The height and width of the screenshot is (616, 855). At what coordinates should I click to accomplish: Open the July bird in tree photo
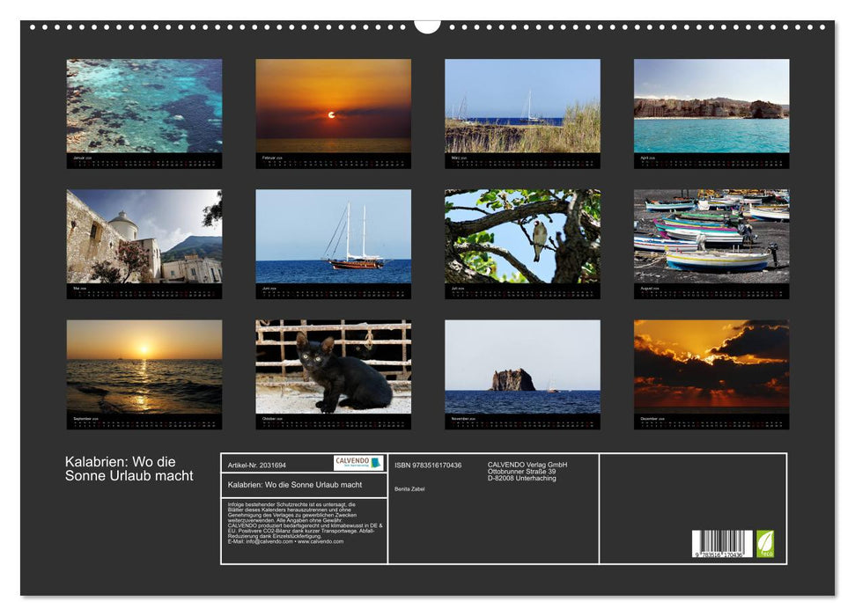click(x=522, y=237)
